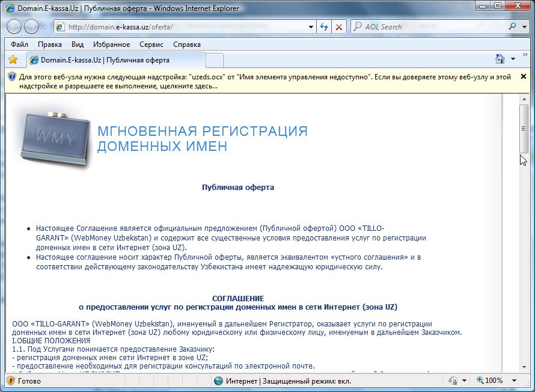This screenshot has width=535, height=392.
Task: Click the I.ОБЩИЕ ПОЛОЖЕНИЯ section text
Action: click(x=51, y=340)
